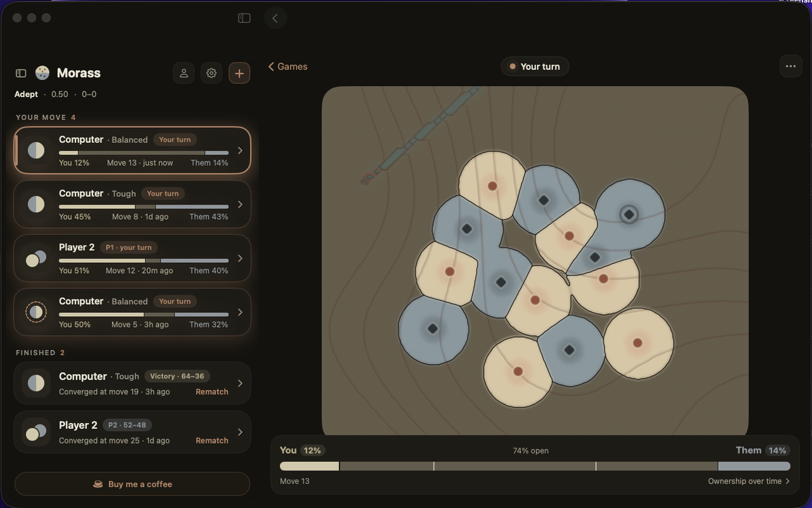Screen dimensions: 812x508
Task: Click red stone in bottom cream circle
Action: click(x=518, y=371)
